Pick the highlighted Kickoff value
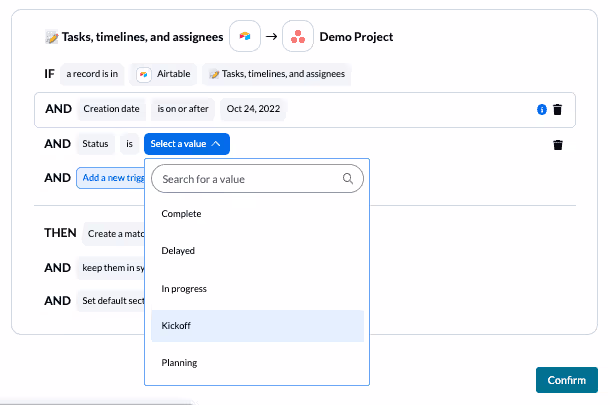 click(257, 326)
